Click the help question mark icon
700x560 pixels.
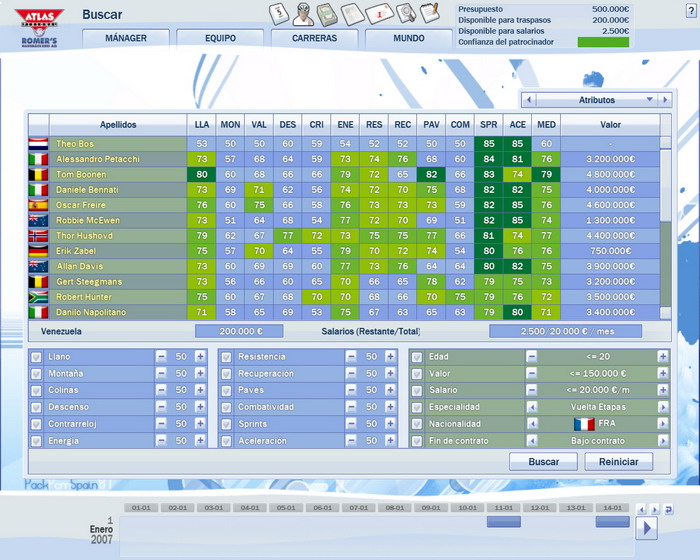point(691,9)
